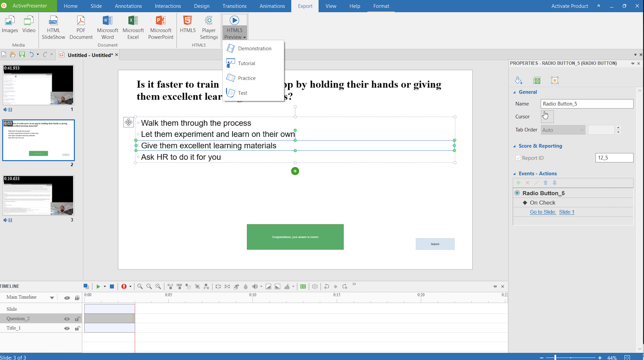Click the green add action button in Events

click(x=518, y=182)
